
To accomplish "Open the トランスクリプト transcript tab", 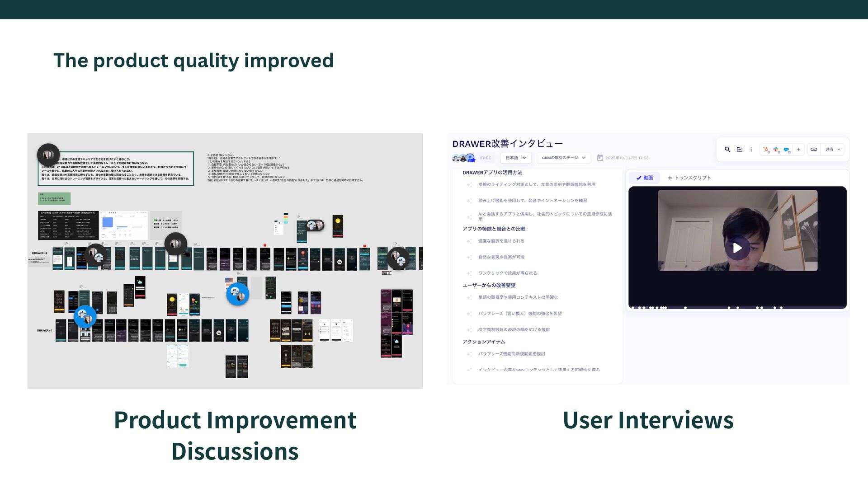I will (689, 178).
